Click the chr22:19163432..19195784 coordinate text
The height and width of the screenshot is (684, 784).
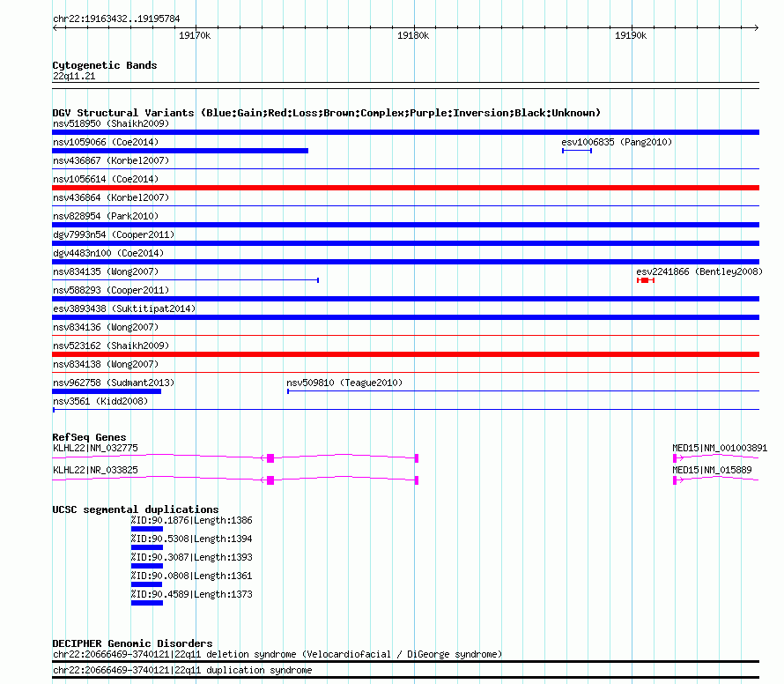116,19
